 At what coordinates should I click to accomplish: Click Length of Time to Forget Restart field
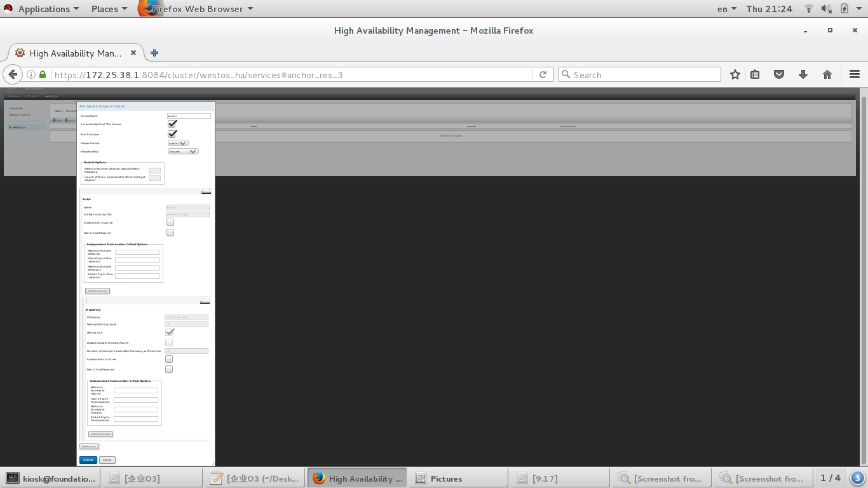tap(154, 178)
